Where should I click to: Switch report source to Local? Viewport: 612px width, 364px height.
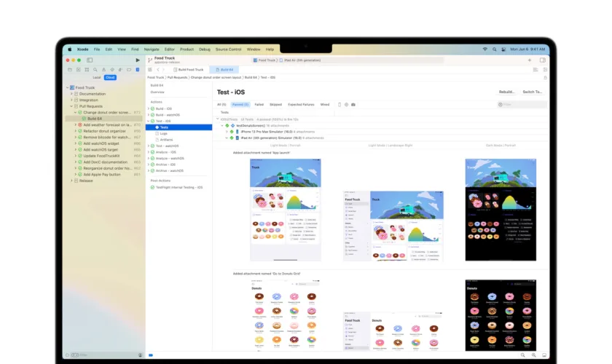pos(96,77)
